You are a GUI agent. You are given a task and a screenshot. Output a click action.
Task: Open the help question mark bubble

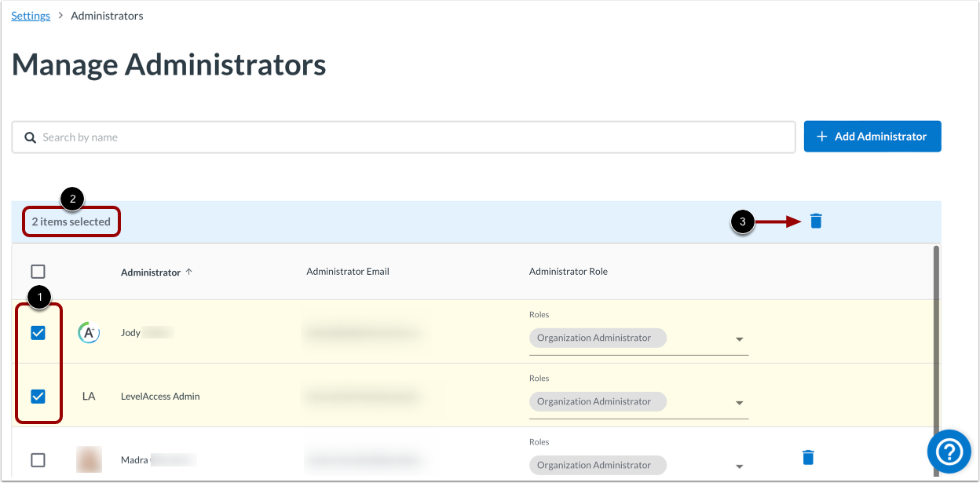[x=949, y=451]
